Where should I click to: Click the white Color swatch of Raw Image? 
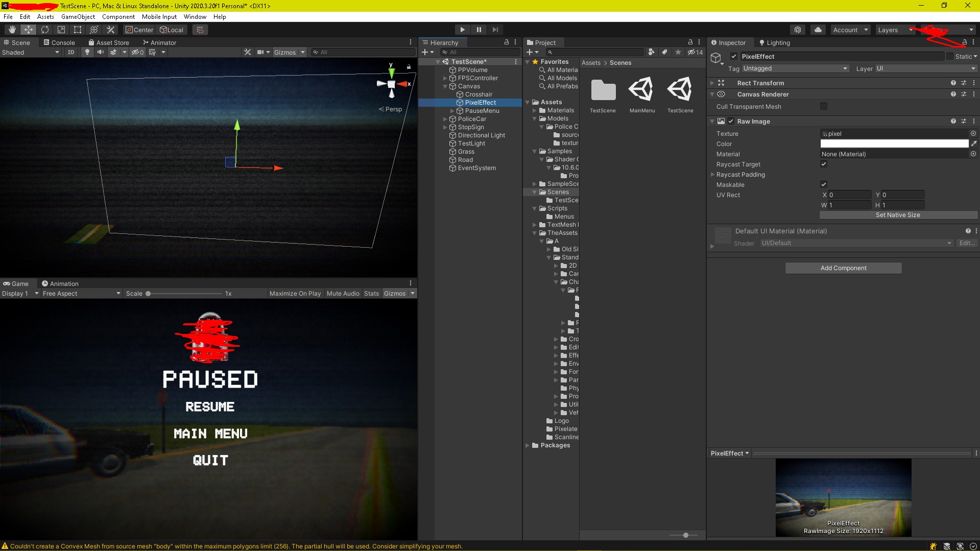pos(894,143)
